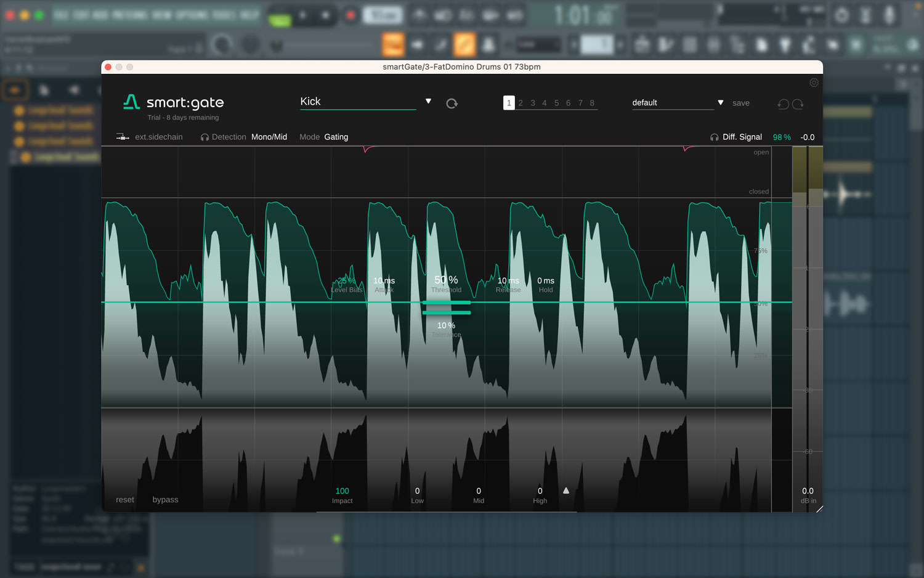Image resolution: width=924 pixels, height=578 pixels.
Task: Click the green Threshold handle bar
Action: coord(447,303)
